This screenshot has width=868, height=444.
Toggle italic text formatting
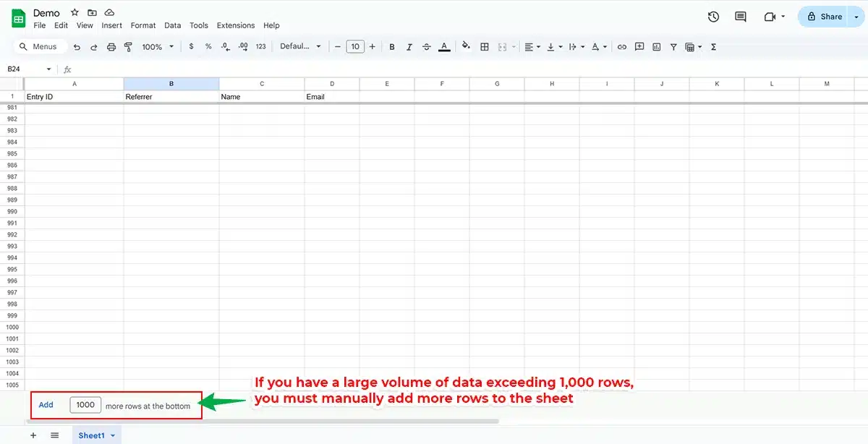click(409, 47)
